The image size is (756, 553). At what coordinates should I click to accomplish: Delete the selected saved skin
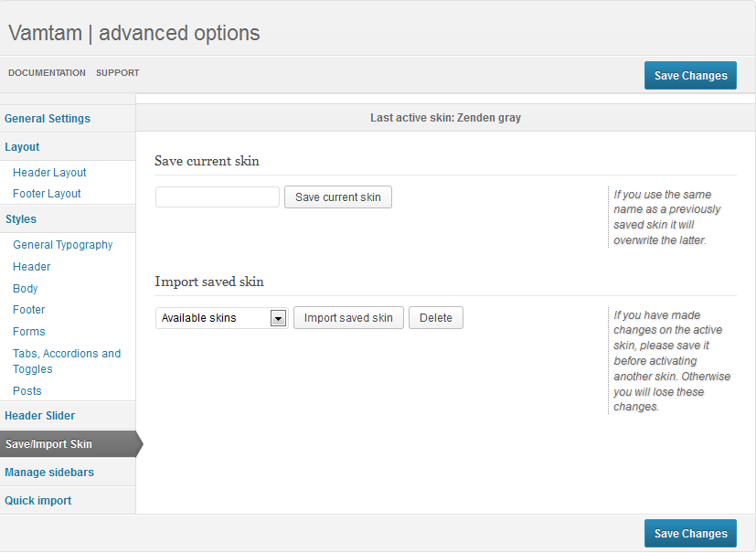coord(436,318)
